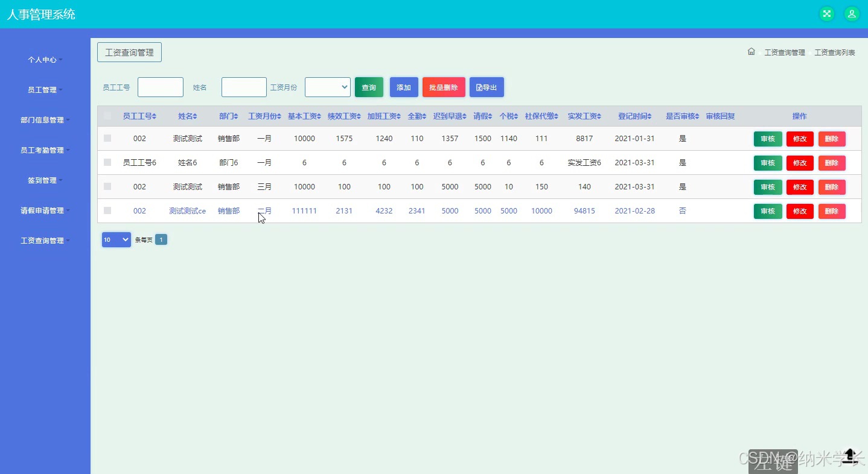
Task: Open the 工资月份 filter dropdown
Action: (x=328, y=87)
